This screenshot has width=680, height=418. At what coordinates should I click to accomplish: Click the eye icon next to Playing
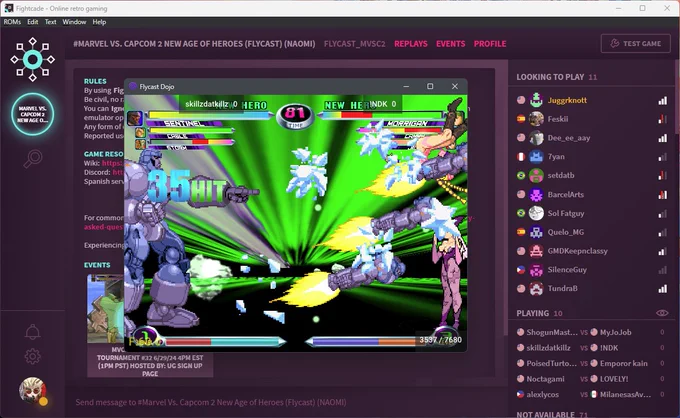click(x=662, y=313)
